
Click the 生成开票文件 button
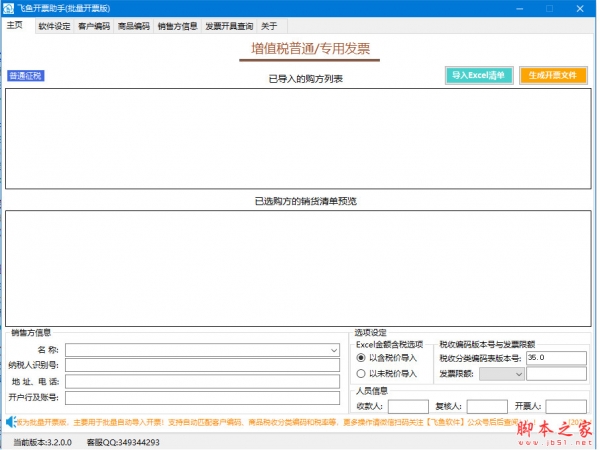point(554,75)
